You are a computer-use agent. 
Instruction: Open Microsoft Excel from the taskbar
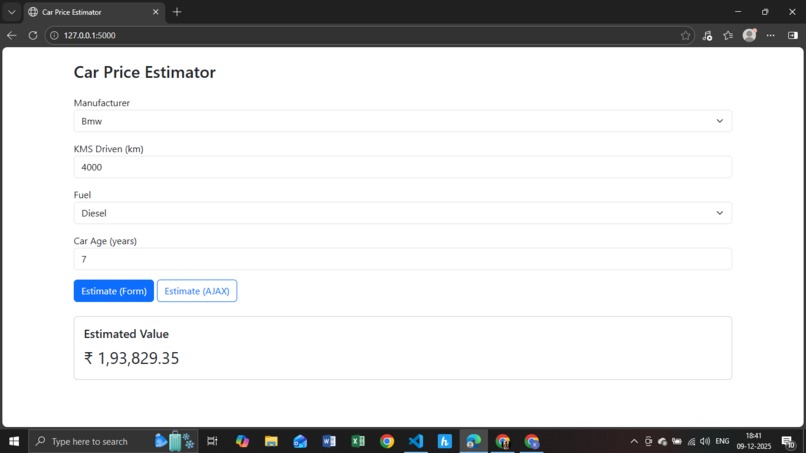358,441
